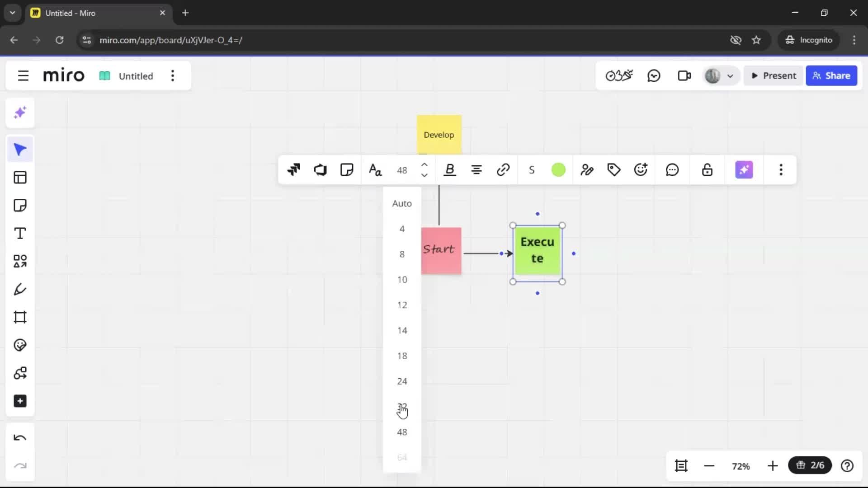
Task: Select font size 48 in the dropdown list
Action: [x=402, y=432]
